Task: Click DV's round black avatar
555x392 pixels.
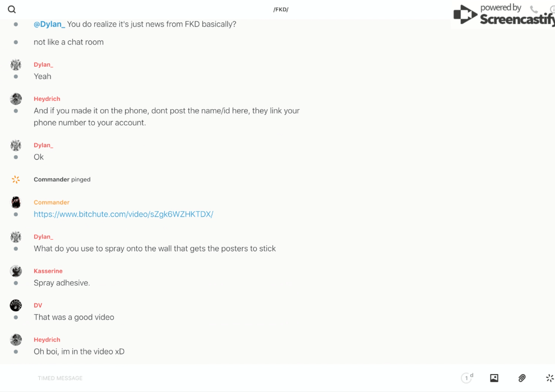Action: 16,305
